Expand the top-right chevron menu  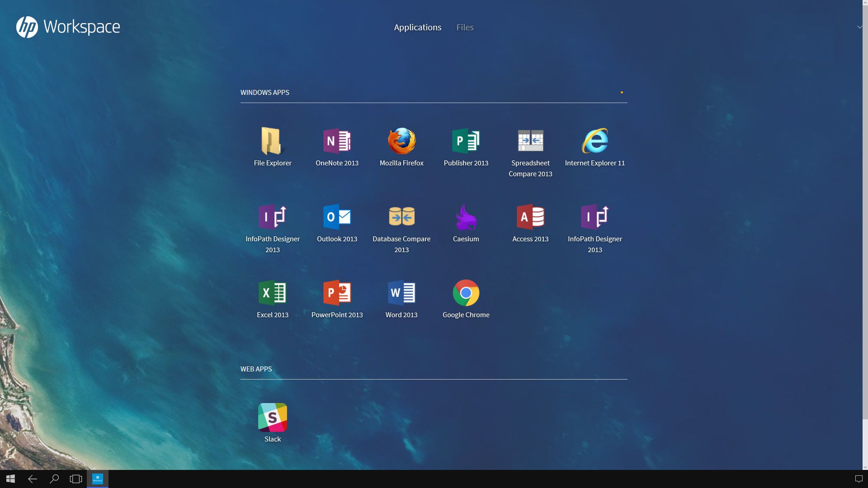tap(859, 27)
